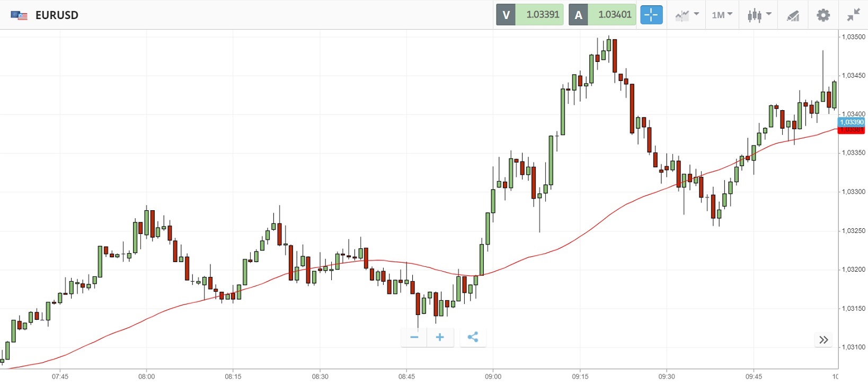Viewport: 868px width, 386px height.
Task: Open the compare/indicators chart dropdown
Action: click(x=687, y=15)
